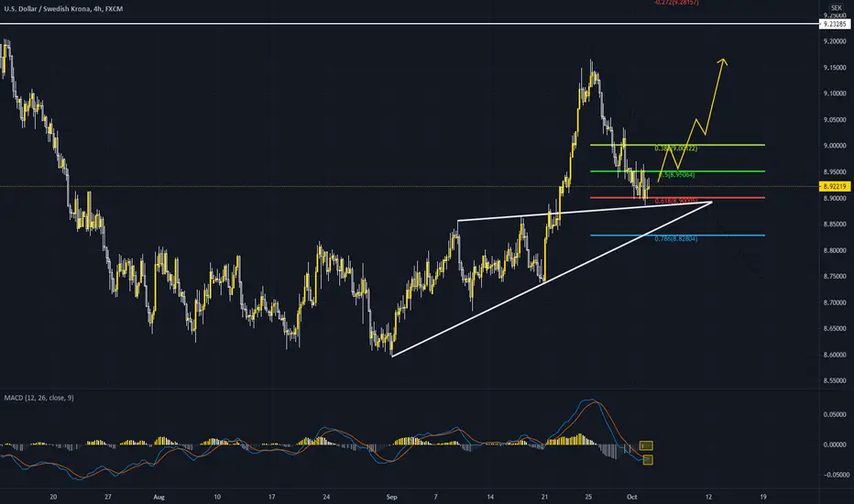
Task: Click the 8.70000 price axis label
Action: click(x=835, y=302)
